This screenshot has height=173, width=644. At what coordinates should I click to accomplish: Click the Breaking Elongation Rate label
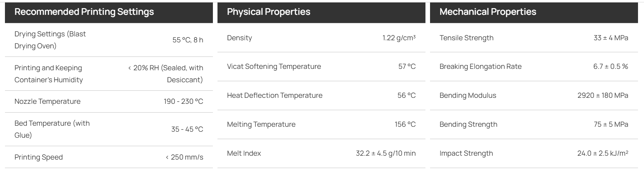(x=480, y=66)
